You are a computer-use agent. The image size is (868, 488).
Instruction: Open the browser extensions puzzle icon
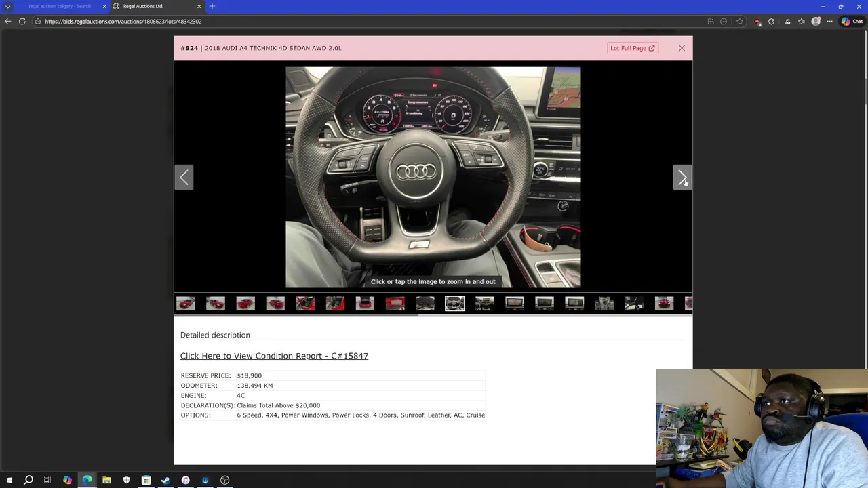click(x=771, y=21)
